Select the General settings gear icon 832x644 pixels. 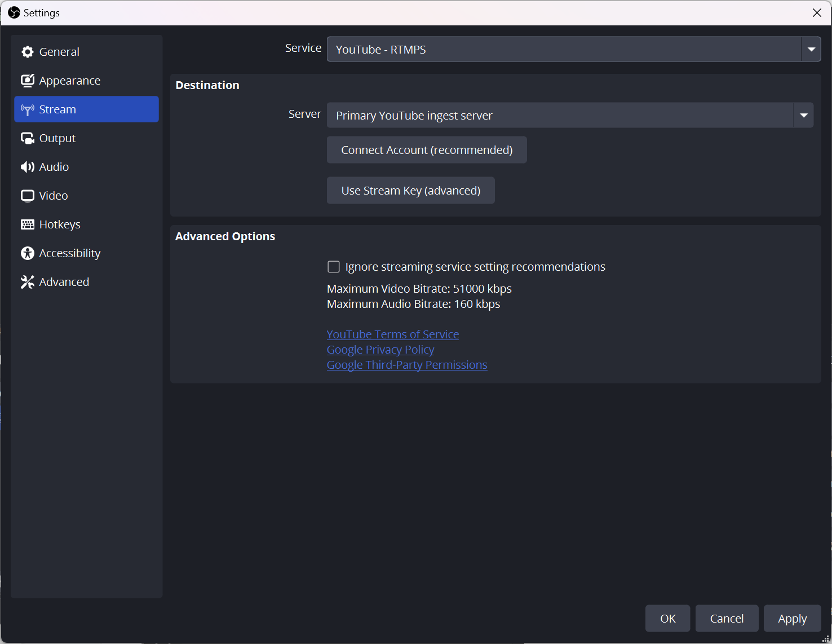27,51
